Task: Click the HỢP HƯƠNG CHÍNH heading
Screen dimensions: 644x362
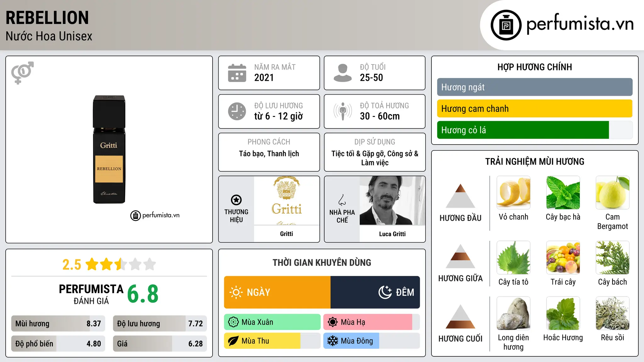Action: click(535, 67)
